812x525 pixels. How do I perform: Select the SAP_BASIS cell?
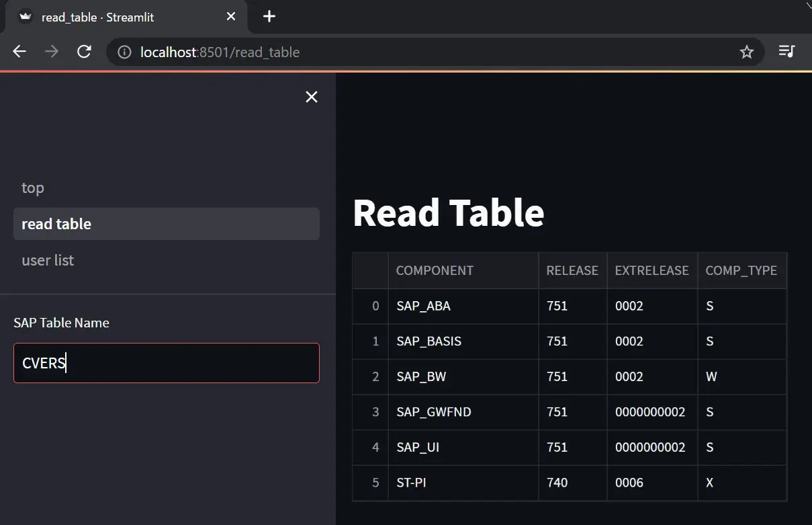(463, 341)
